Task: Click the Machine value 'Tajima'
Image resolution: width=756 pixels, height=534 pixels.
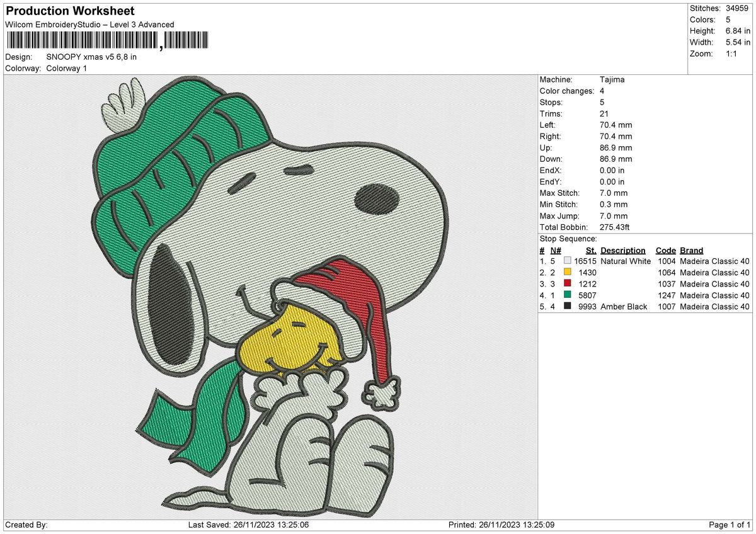Action: [612, 80]
